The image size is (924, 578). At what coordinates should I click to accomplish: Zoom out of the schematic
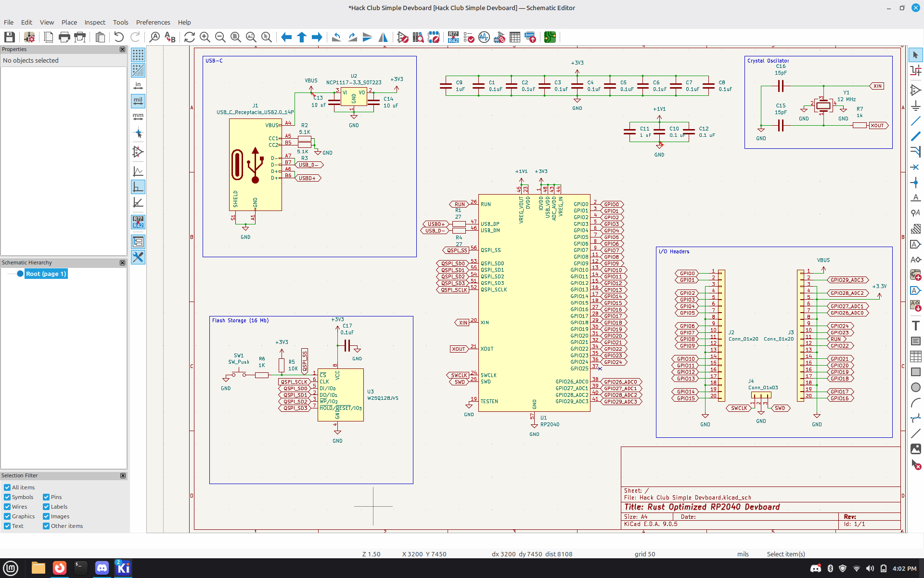220,37
